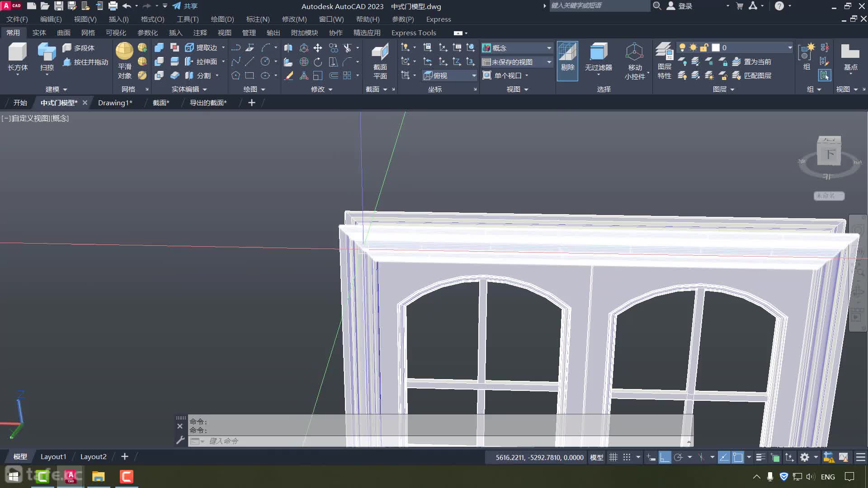The width and height of the screenshot is (868, 488).
Task: Switch to Layout1 tab
Action: pyautogui.click(x=53, y=456)
